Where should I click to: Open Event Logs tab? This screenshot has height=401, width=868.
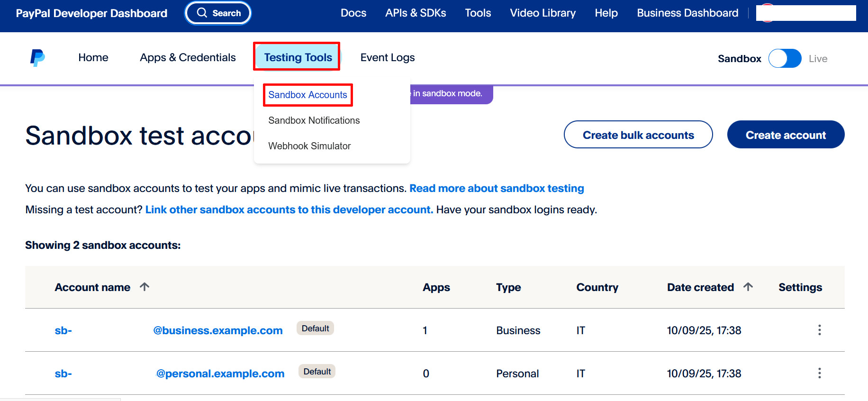point(388,57)
